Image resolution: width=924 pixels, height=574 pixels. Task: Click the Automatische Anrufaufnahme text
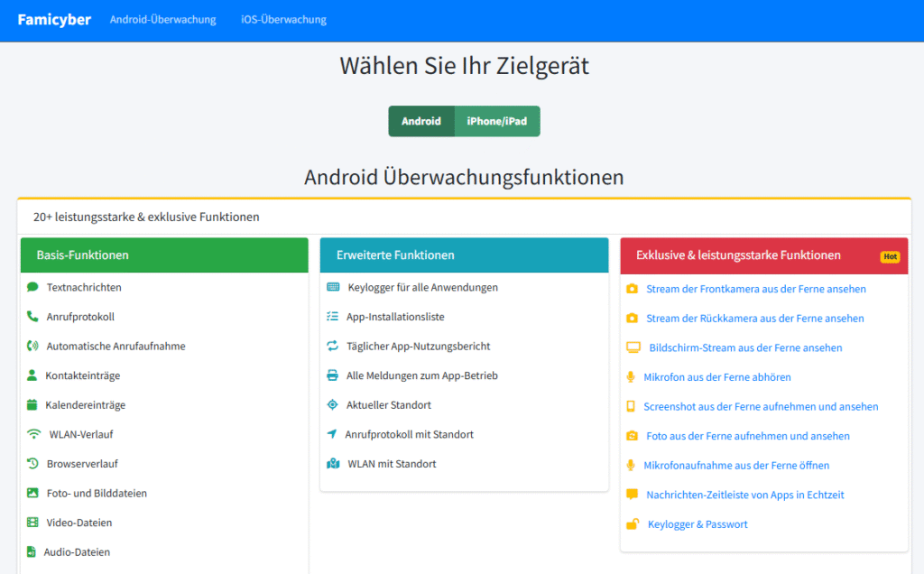click(116, 346)
